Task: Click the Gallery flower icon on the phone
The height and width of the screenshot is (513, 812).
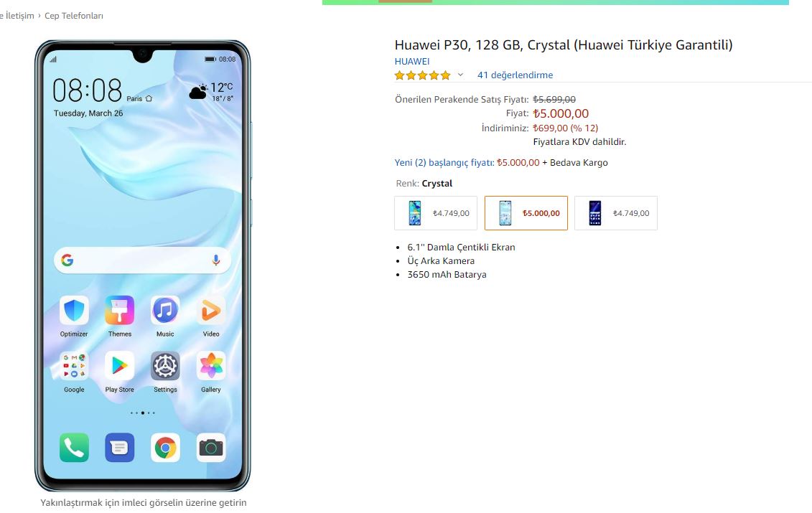Action: click(211, 366)
